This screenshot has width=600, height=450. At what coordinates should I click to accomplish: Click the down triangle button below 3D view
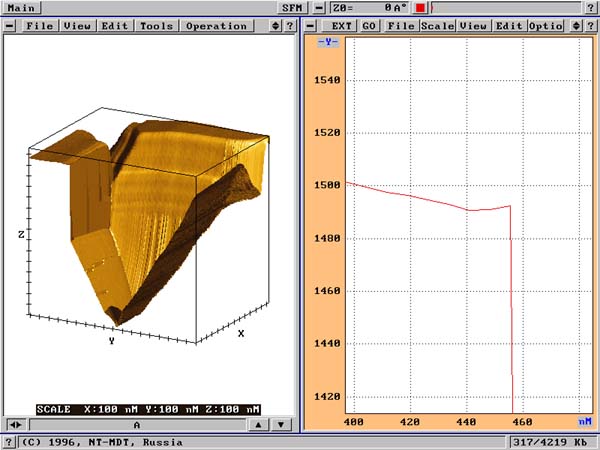coord(281,424)
